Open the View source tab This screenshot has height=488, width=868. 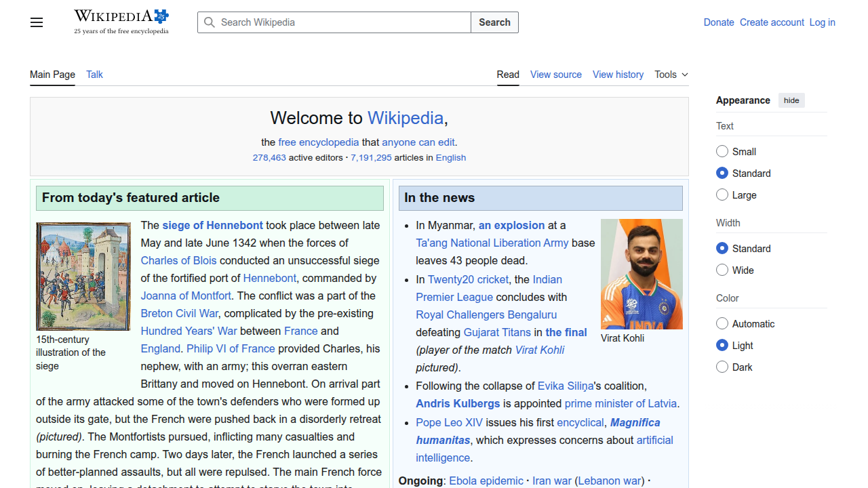click(556, 75)
